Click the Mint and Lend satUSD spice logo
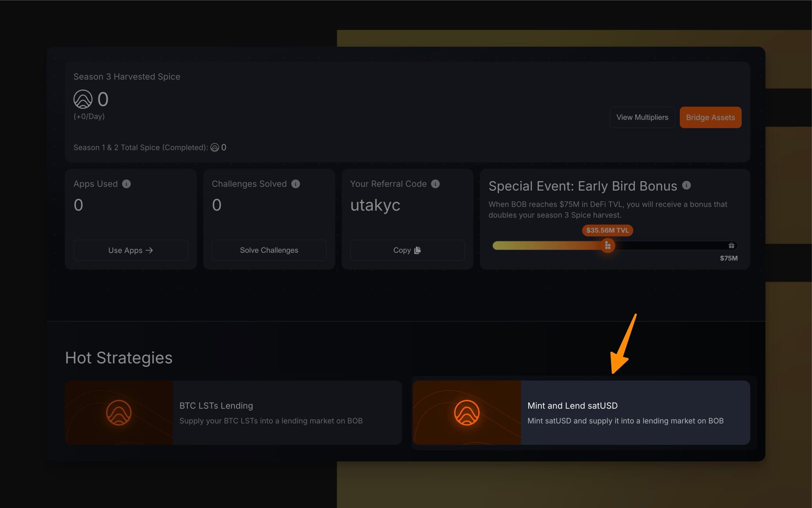The image size is (812, 508). [466, 412]
